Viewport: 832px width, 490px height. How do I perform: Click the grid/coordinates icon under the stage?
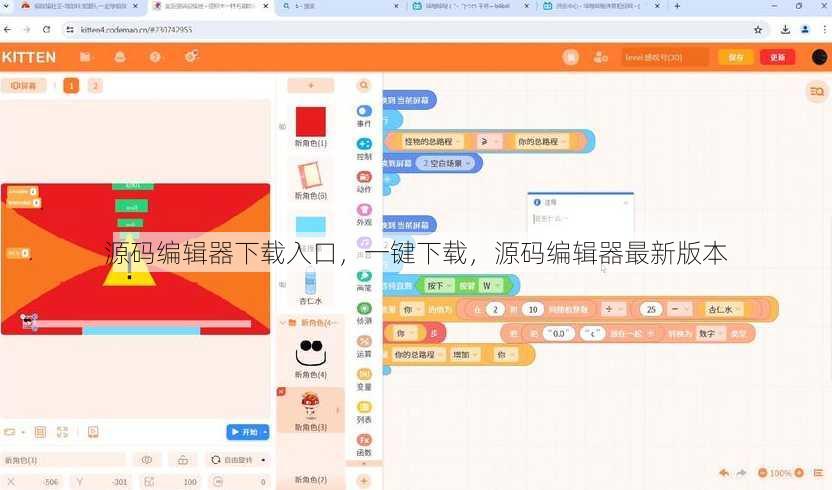point(40,432)
